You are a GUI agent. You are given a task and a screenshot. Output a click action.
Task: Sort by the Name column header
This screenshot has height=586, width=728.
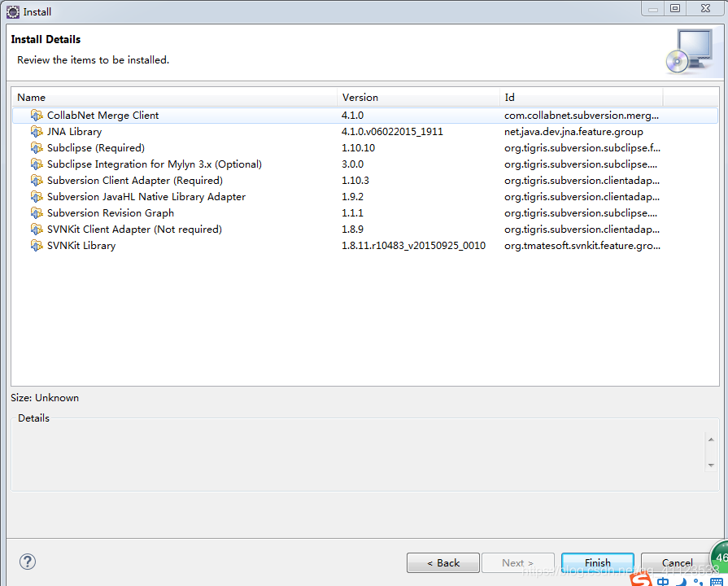click(174, 97)
